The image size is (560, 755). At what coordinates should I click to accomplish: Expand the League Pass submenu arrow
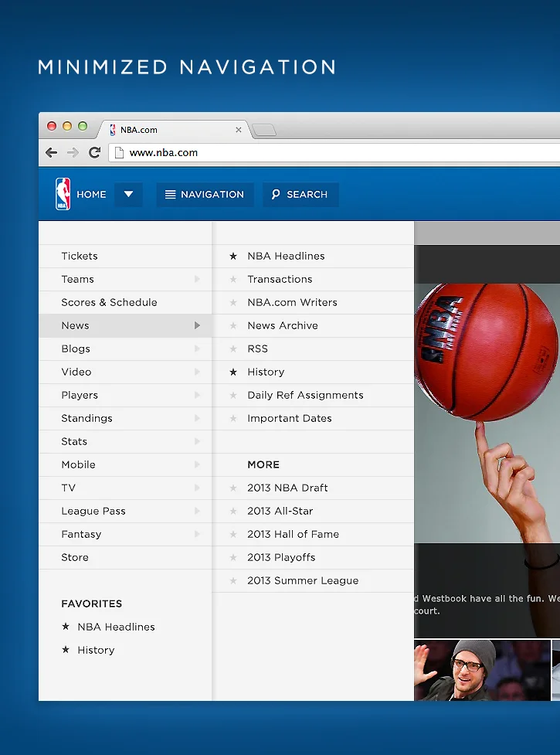(197, 511)
